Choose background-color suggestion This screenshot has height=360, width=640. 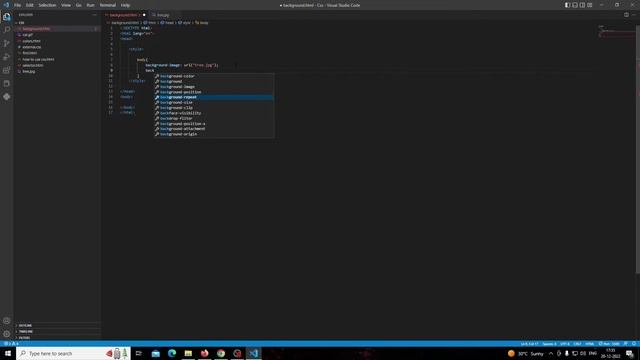pyautogui.click(x=213, y=76)
